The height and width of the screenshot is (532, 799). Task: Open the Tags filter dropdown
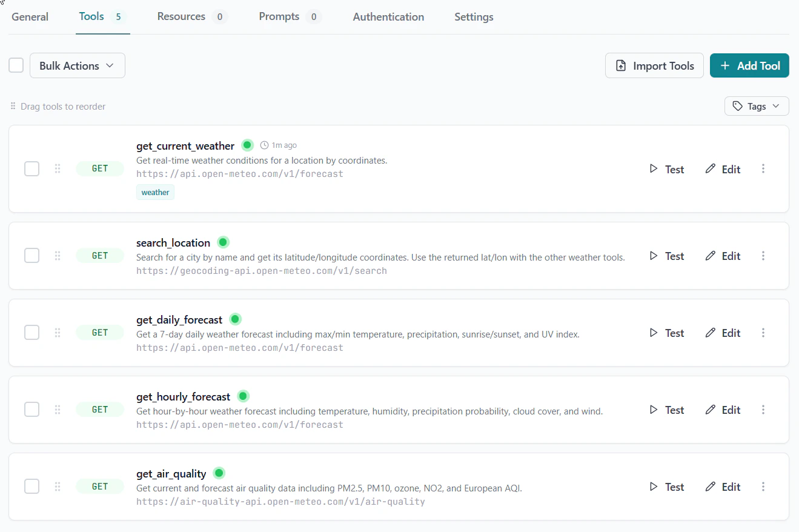pyautogui.click(x=757, y=106)
